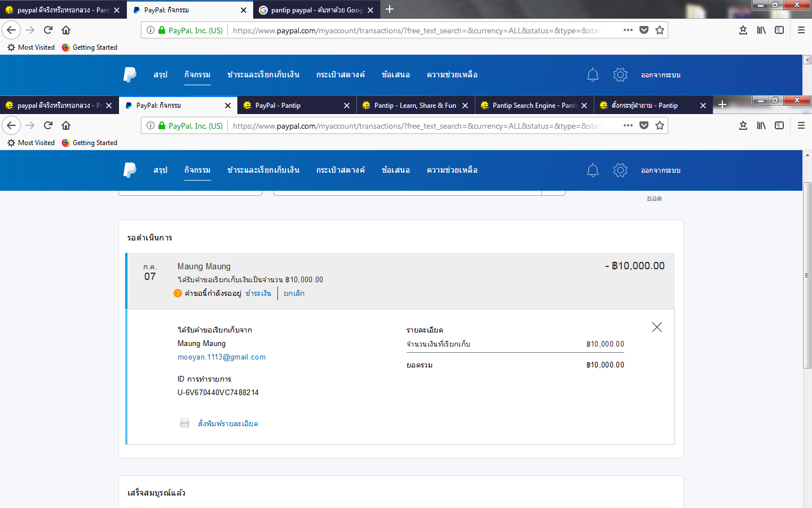812x508 pixels.
Task: Click the '- ฿10,000.00' amount in the Maung Maung row
Action: pos(635,266)
